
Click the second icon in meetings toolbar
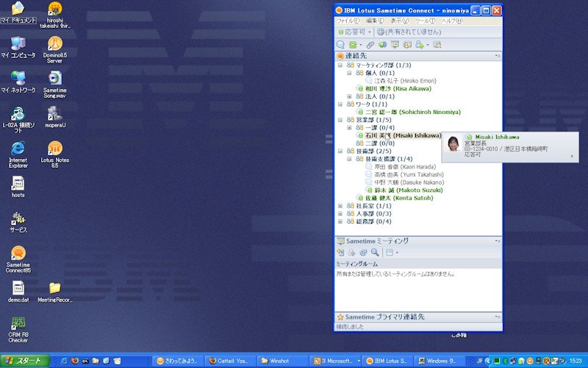coord(351,252)
